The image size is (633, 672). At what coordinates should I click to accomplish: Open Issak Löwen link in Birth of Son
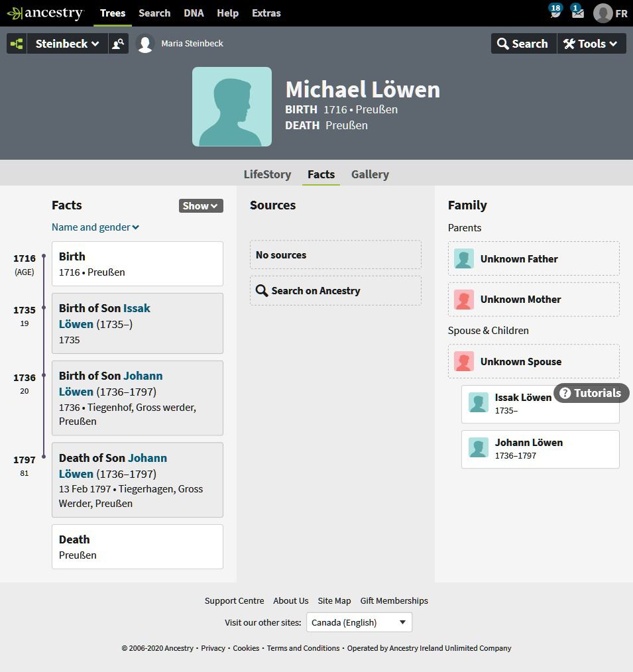tap(105, 316)
